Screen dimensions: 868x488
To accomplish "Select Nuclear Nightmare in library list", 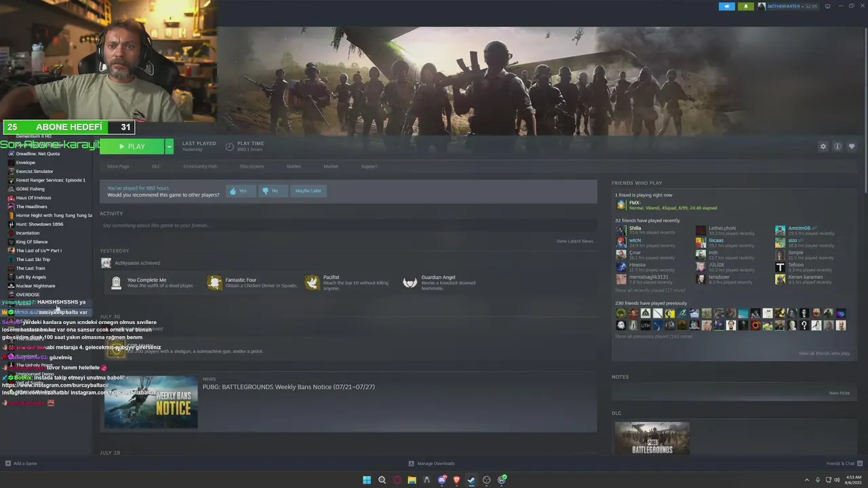I will tap(36, 286).
